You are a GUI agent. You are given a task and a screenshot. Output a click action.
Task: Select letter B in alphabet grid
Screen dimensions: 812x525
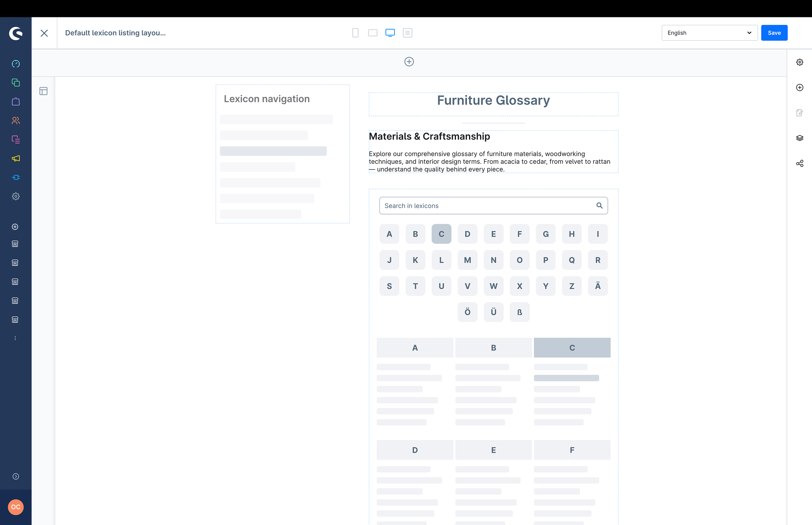point(416,234)
